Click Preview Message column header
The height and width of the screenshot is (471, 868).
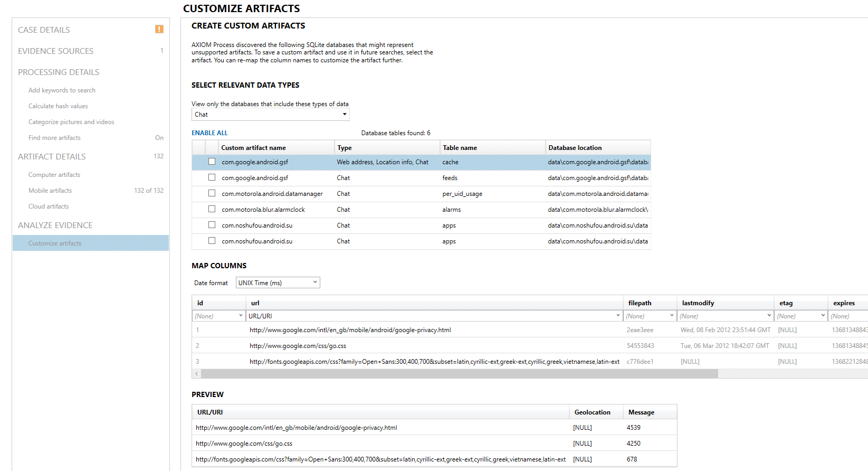pyautogui.click(x=650, y=412)
